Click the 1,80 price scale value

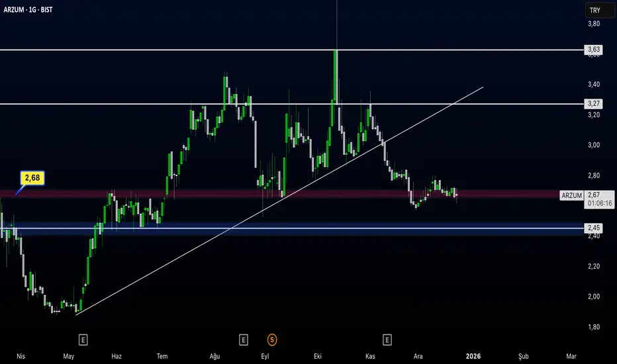(x=594, y=327)
